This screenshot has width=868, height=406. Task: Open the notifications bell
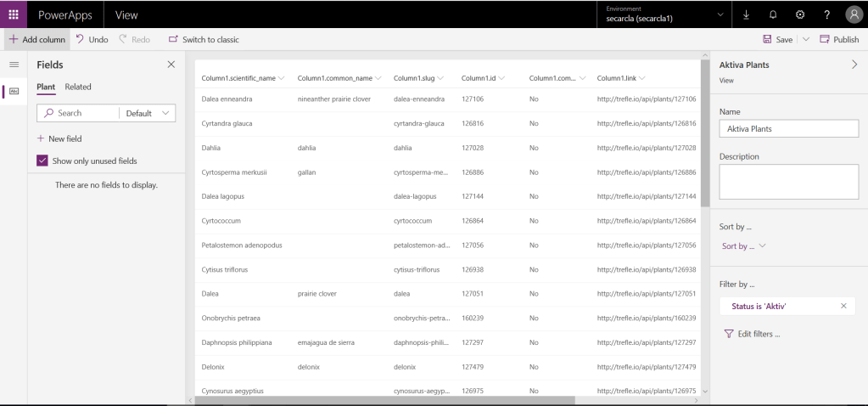tap(773, 14)
